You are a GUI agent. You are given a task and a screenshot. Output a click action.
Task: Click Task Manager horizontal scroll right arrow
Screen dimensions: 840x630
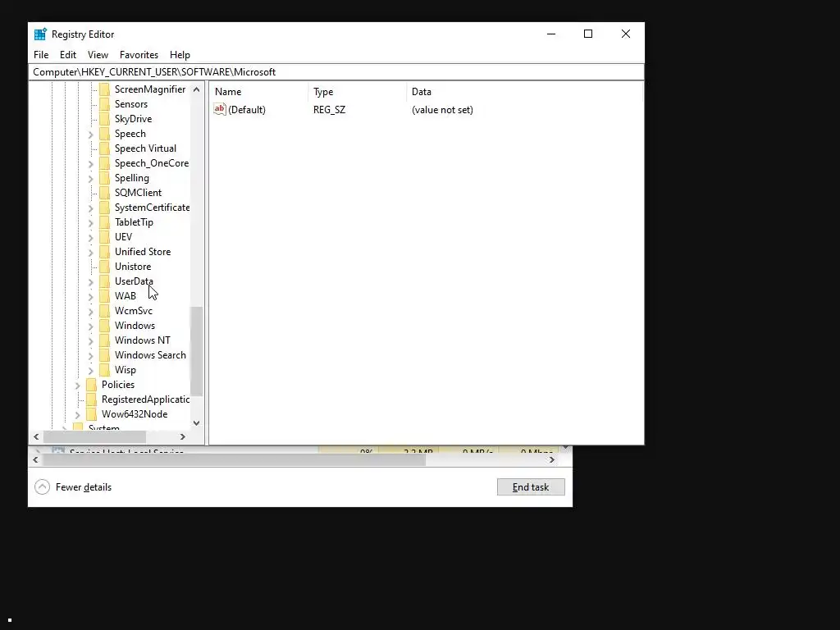pyautogui.click(x=552, y=459)
